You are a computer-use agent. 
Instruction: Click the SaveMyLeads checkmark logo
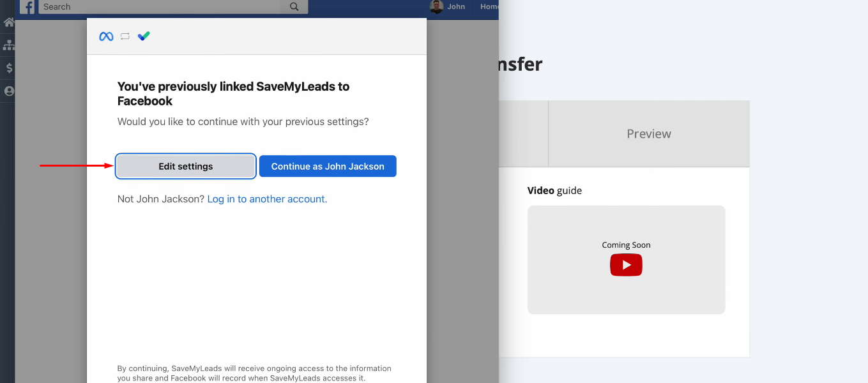(x=144, y=36)
